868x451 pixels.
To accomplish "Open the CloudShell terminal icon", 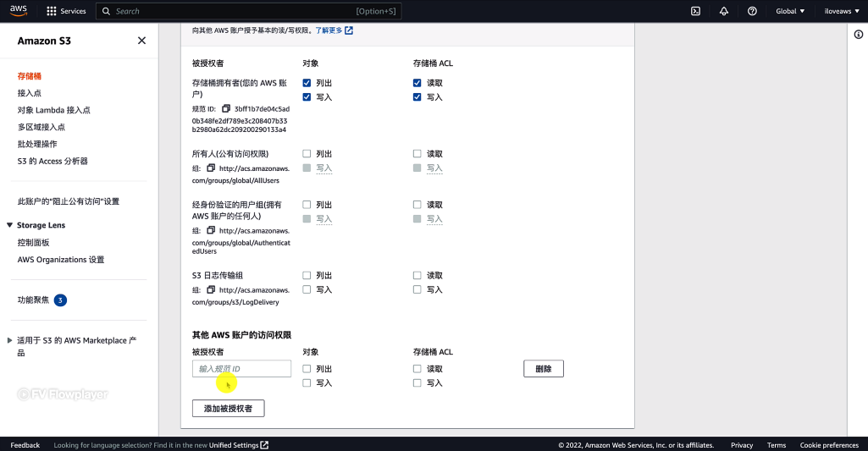I will [696, 11].
